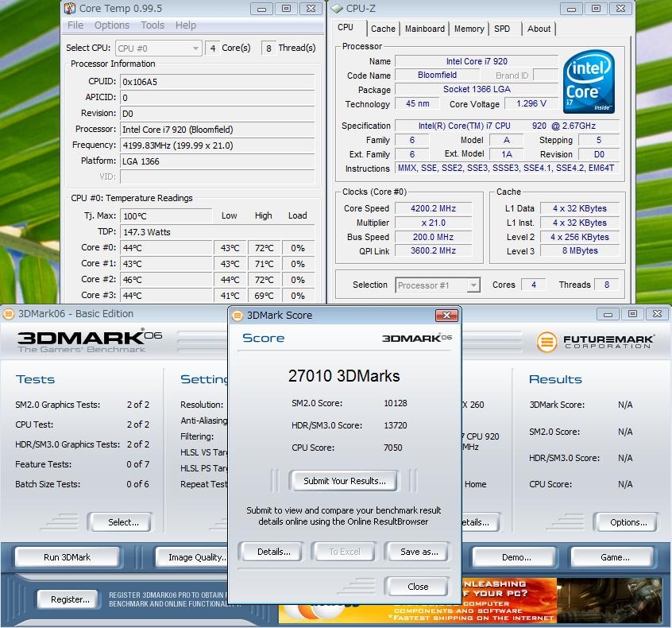Click the CPU-Z title bar icon
This screenshot has width=672, height=628.
tap(337, 9)
